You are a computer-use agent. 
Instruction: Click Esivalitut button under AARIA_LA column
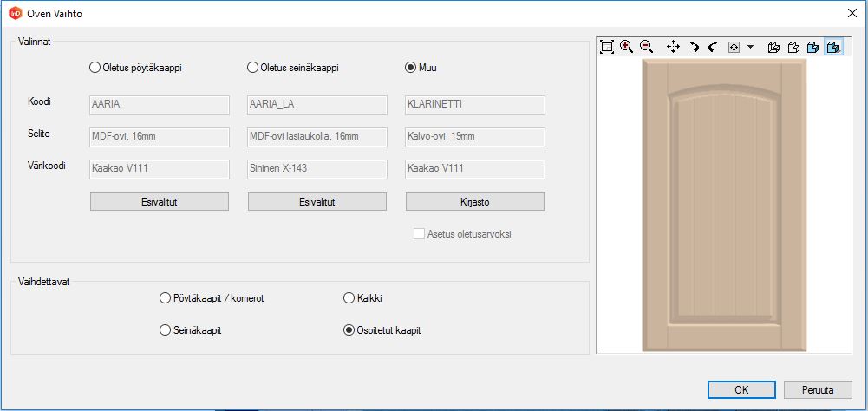pyautogui.click(x=317, y=202)
